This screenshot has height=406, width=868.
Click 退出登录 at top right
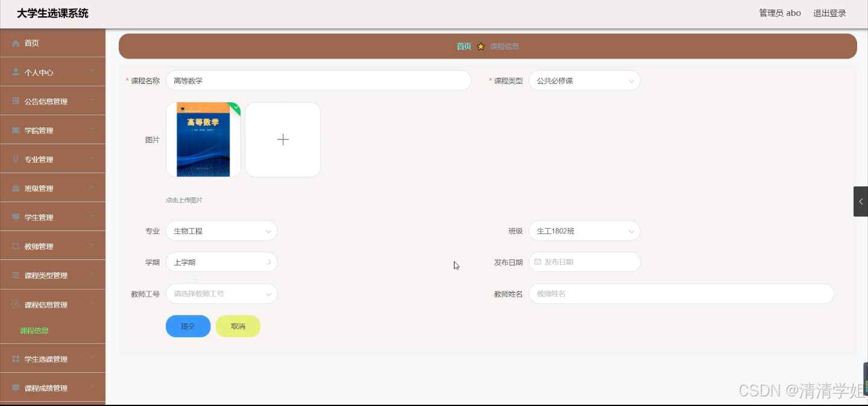pyautogui.click(x=829, y=13)
